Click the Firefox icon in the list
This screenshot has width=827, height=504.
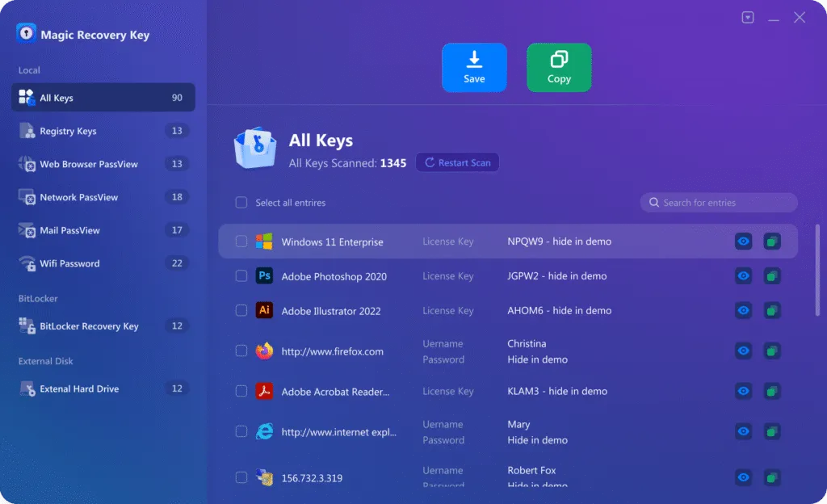point(264,351)
